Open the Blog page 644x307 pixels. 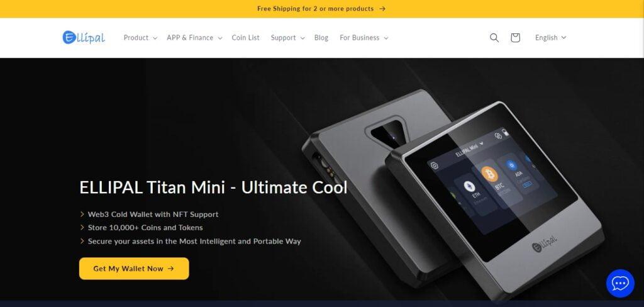pos(321,38)
